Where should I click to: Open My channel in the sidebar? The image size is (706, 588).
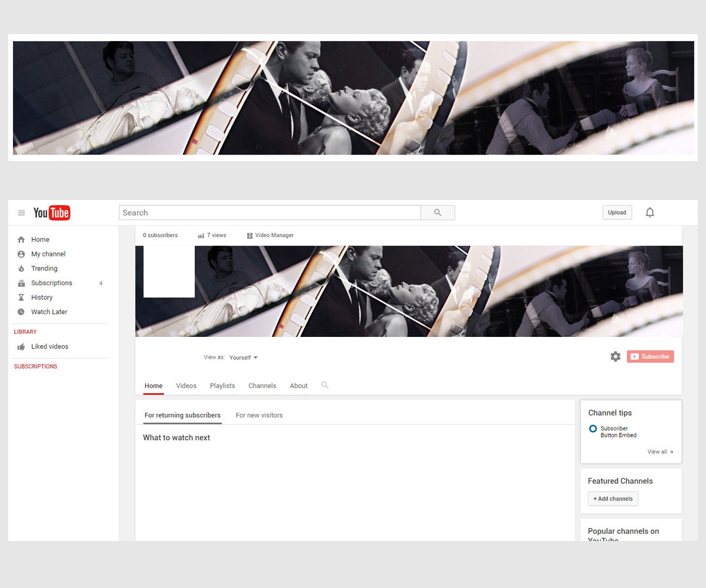coord(48,254)
